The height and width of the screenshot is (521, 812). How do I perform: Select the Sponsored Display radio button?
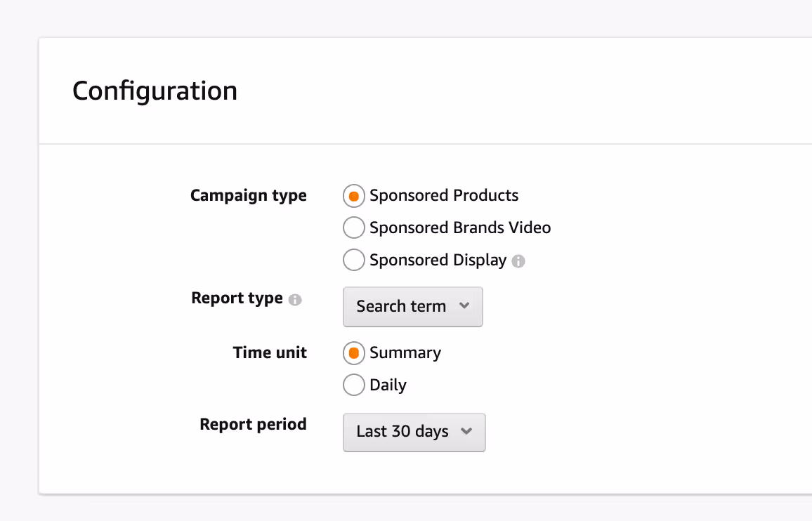tap(354, 260)
